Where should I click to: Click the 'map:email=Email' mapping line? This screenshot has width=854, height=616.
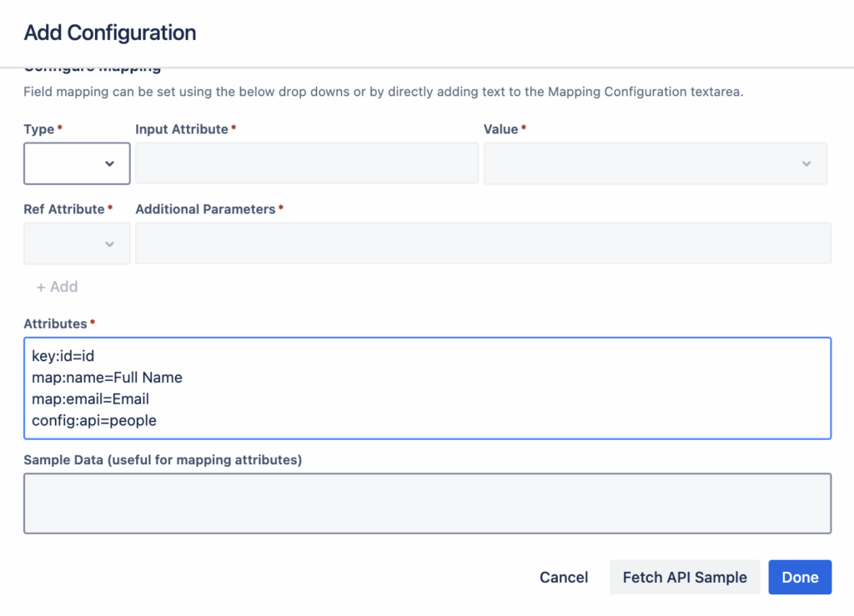coord(90,399)
